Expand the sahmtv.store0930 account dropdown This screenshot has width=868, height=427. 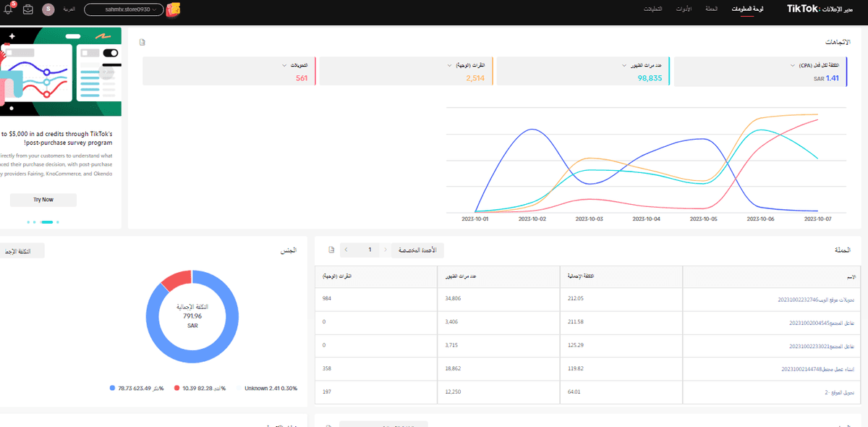[x=123, y=10]
